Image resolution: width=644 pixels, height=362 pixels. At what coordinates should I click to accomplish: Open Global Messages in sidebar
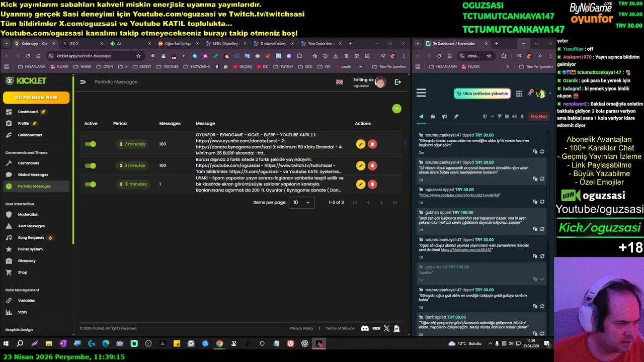click(33, 174)
